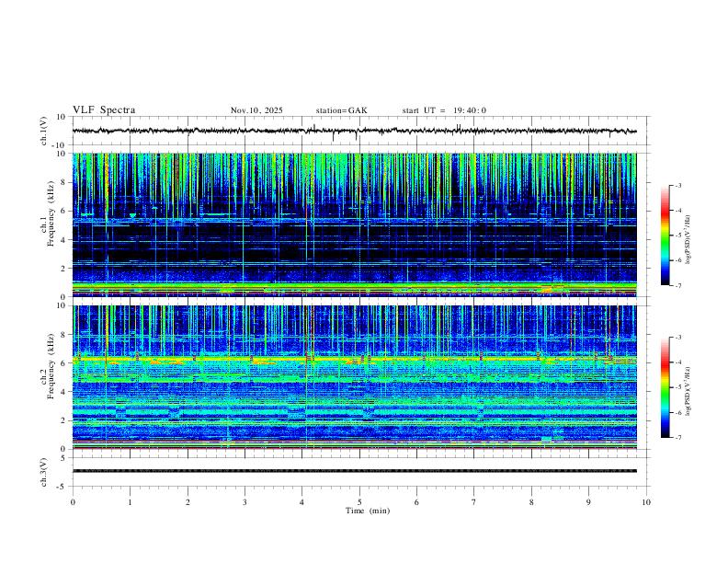The image size is (728, 563).
Task: Click the '-3' value on ch.1 colorbar
Action: coord(677,185)
